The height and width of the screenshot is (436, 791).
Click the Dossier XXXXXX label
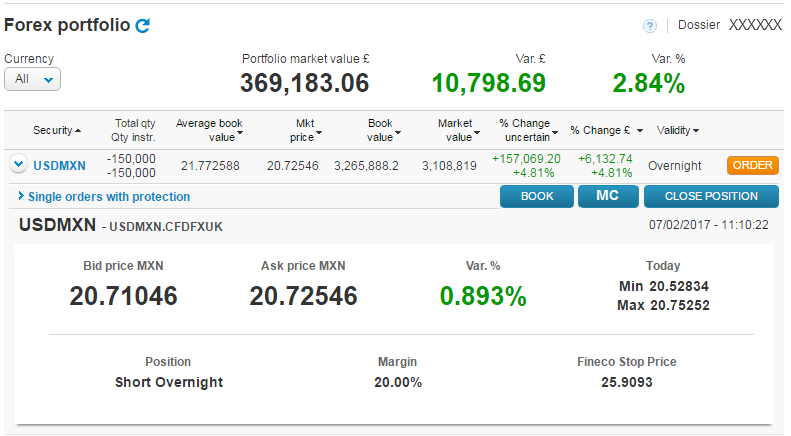[x=729, y=25]
